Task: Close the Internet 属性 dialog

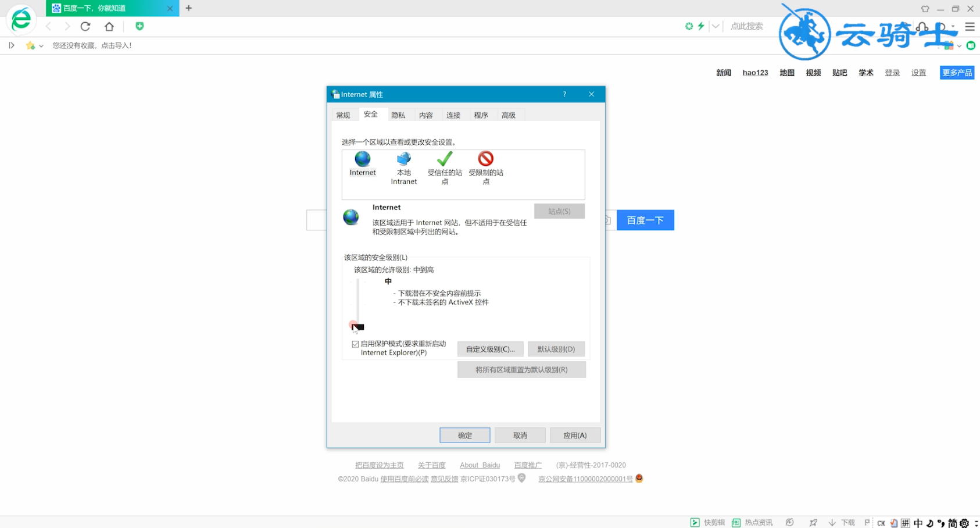Action: 591,94
